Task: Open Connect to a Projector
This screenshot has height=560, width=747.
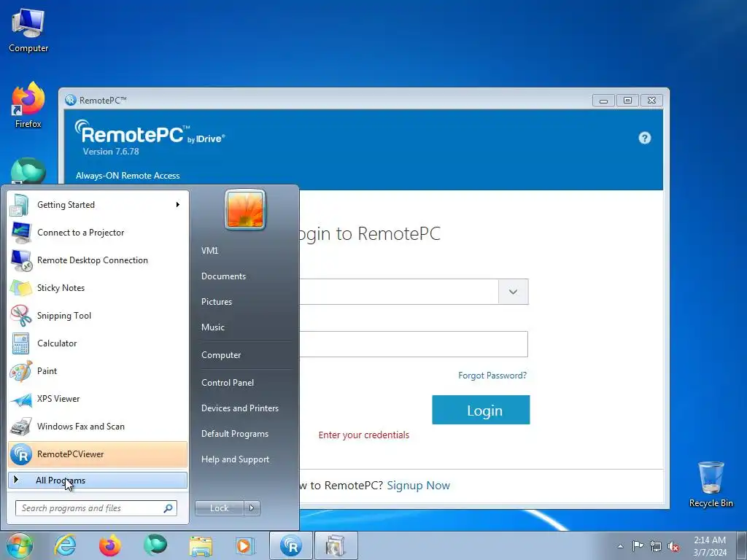Action: tap(98, 233)
